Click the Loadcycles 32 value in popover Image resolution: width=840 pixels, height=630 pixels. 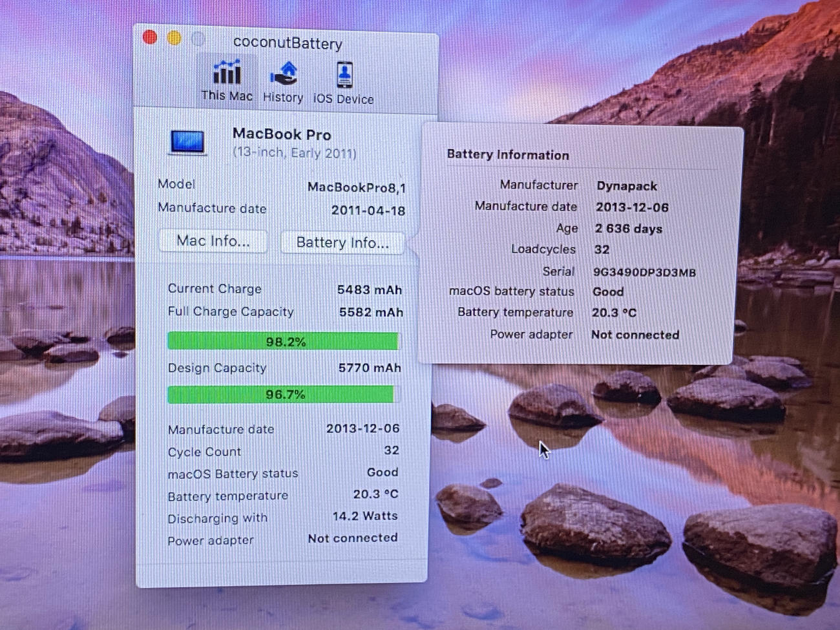[602, 249]
